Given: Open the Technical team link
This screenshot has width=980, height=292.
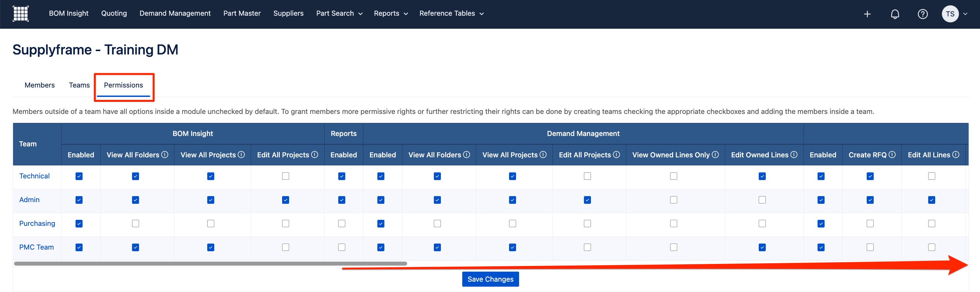Looking at the screenshot, I should [34, 176].
